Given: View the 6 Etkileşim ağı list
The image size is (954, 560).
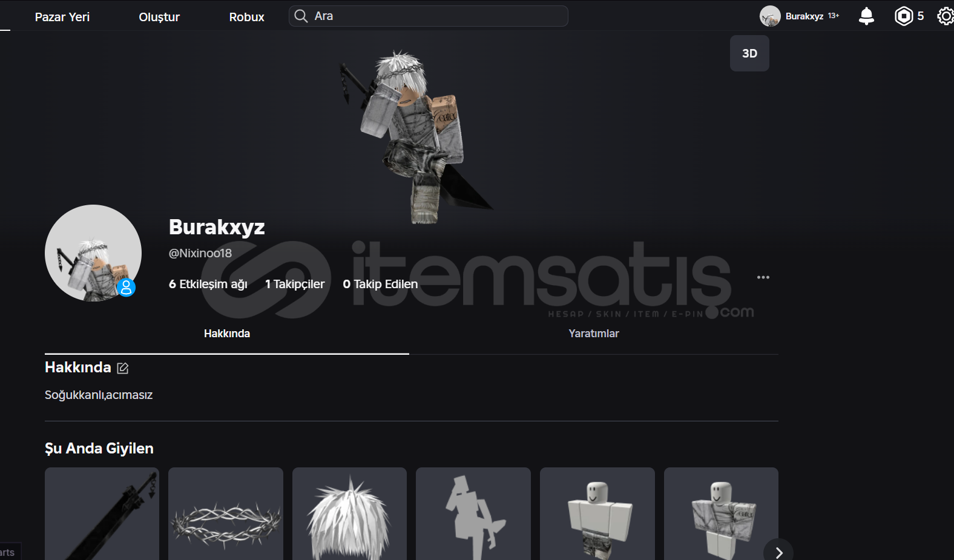Looking at the screenshot, I should click(x=208, y=284).
